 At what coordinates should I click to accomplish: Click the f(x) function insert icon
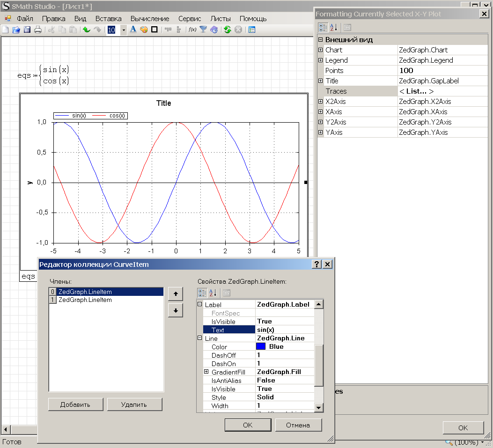tap(192, 30)
